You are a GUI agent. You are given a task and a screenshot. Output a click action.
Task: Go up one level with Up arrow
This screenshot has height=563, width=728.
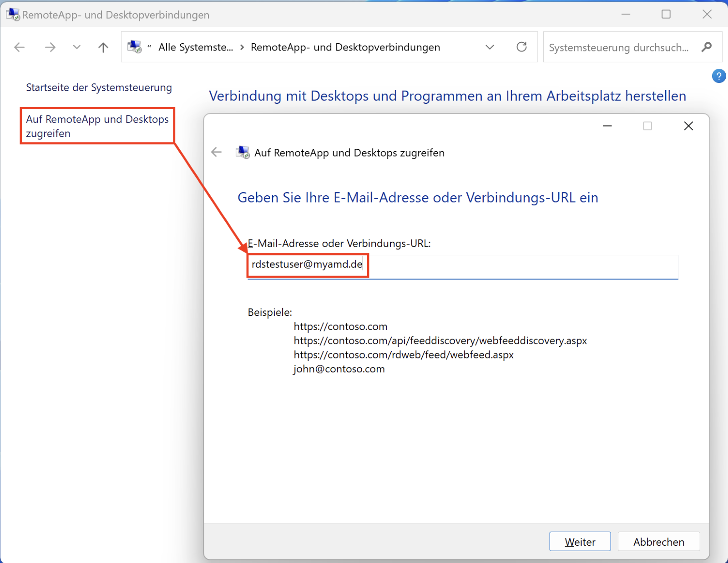pos(103,47)
